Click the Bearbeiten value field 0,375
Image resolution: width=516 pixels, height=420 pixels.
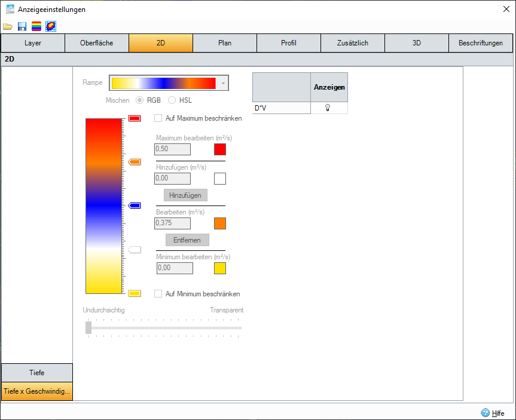pos(172,223)
